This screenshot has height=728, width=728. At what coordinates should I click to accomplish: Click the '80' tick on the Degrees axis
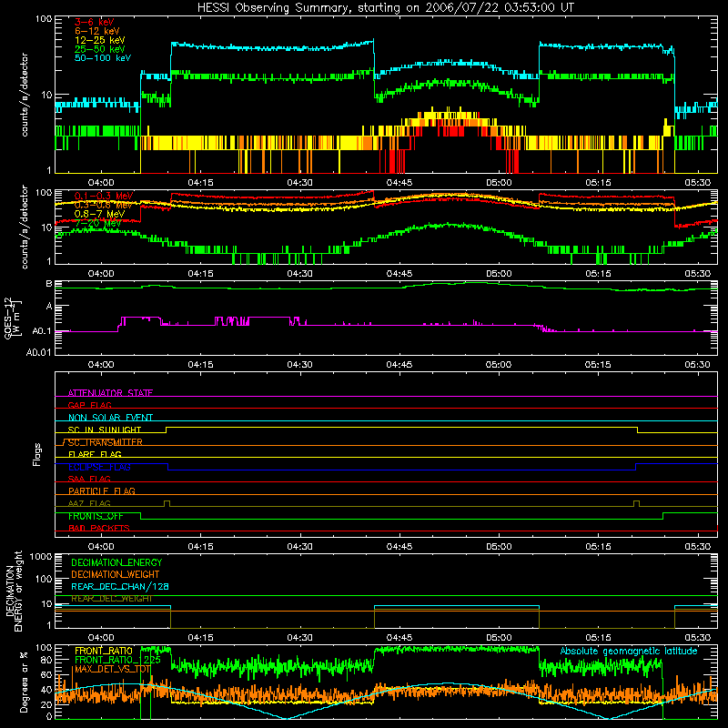[46, 660]
